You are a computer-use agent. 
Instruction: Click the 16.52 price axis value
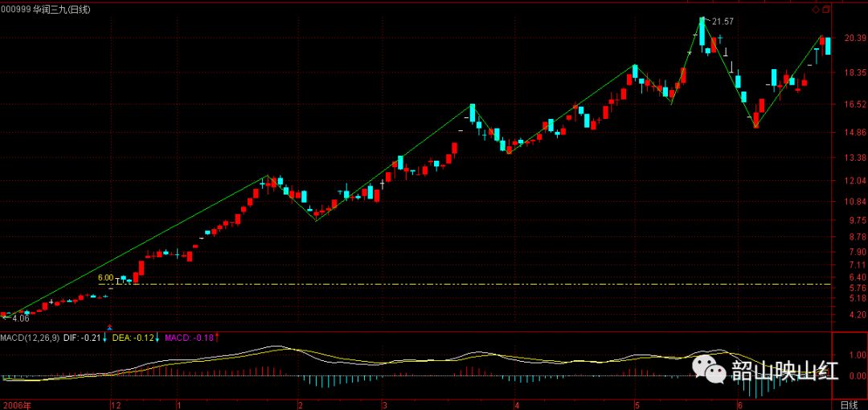pyautogui.click(x=855, y=105)
